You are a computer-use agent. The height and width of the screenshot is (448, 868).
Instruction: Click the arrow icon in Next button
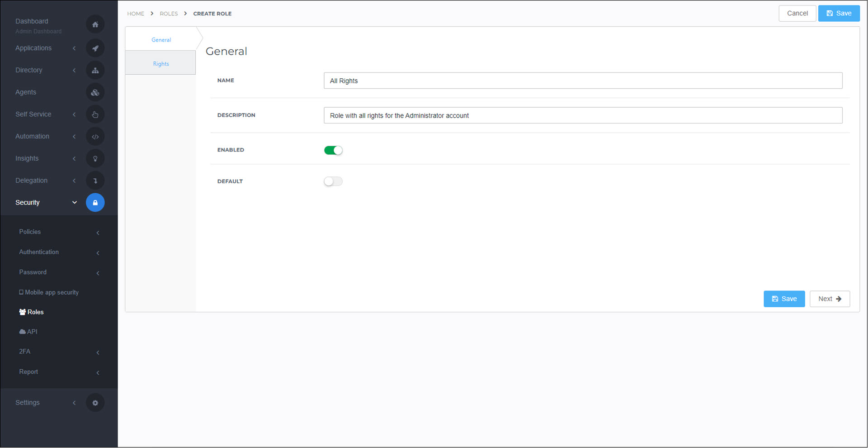click(x=839, y=299)
